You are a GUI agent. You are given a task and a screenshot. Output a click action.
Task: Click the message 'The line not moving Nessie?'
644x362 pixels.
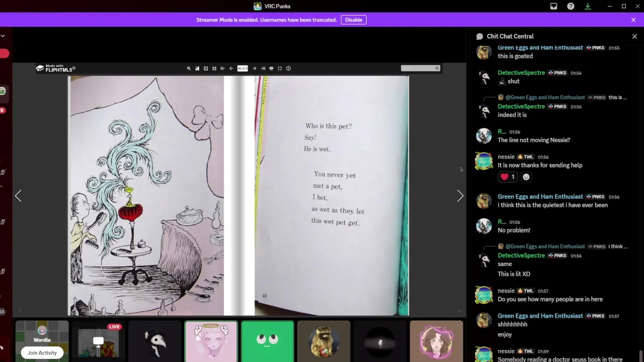pos(534,140)
